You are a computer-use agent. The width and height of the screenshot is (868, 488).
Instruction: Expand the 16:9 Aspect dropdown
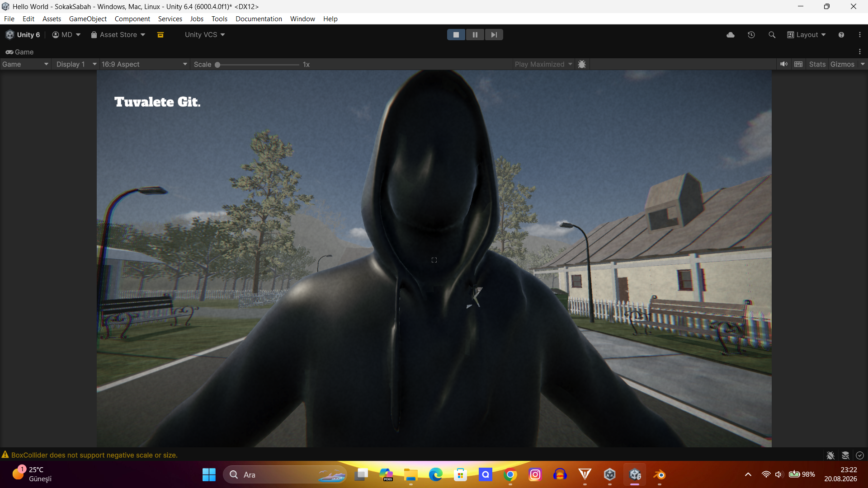pos(144,64)
